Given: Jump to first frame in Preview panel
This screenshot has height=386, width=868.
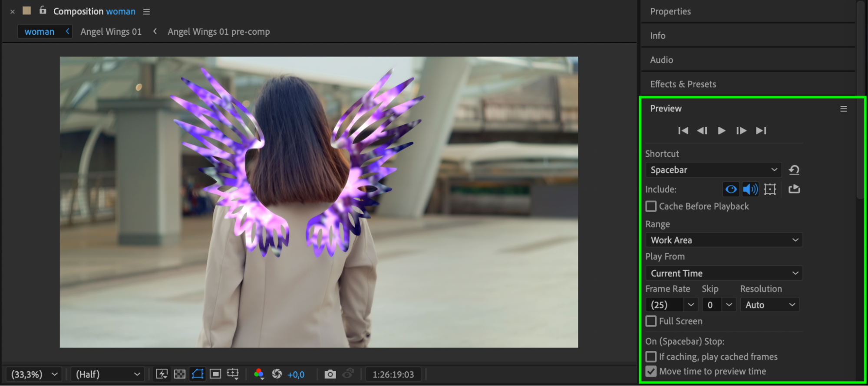Looking at the screenshot, I should 683,131.
